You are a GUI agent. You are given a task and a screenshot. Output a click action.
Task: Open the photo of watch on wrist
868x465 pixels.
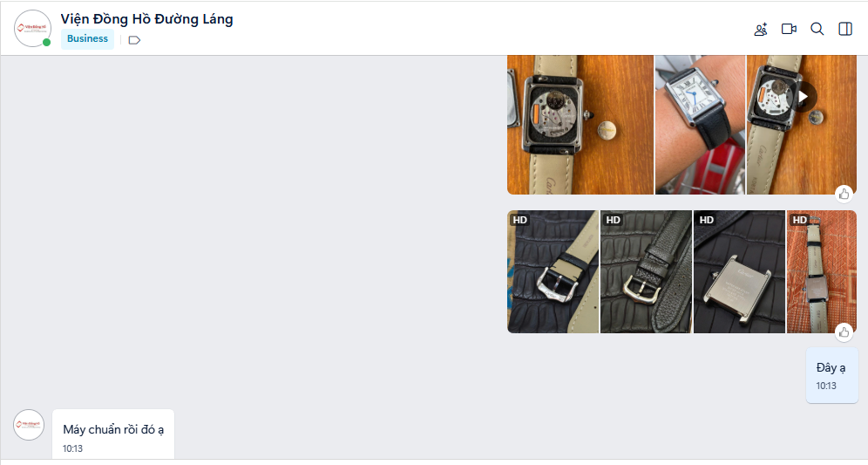(701, 125)
